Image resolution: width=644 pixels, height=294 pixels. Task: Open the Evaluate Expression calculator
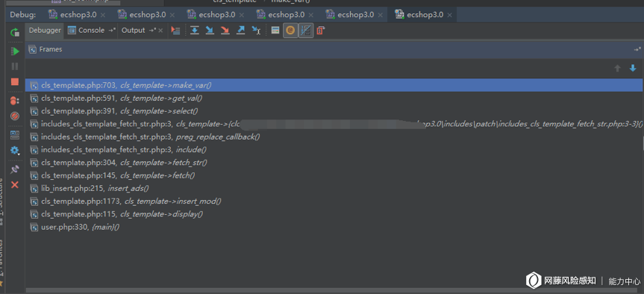(x=275, y=31)
